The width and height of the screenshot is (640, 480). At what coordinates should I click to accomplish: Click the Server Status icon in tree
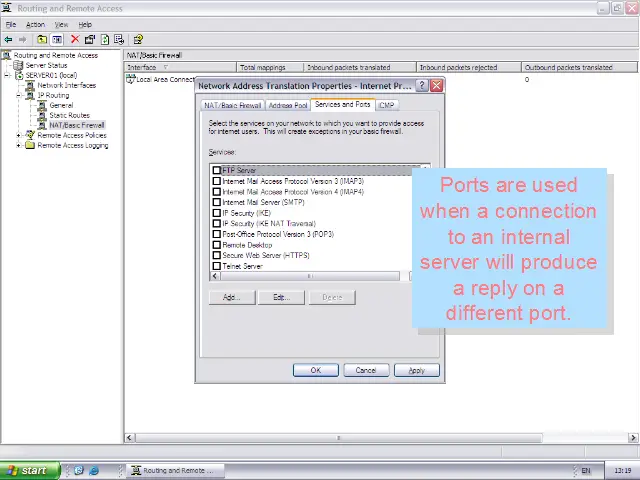pos(18,65)
